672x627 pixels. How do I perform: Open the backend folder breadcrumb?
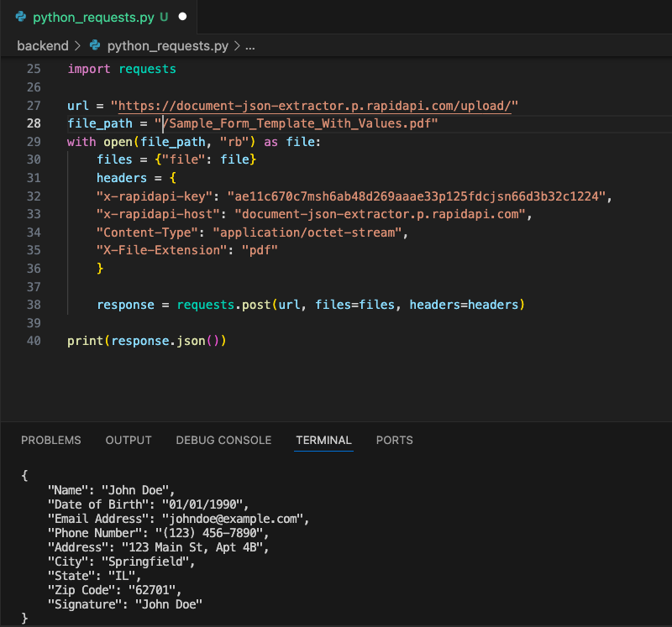tap(42, 45)
